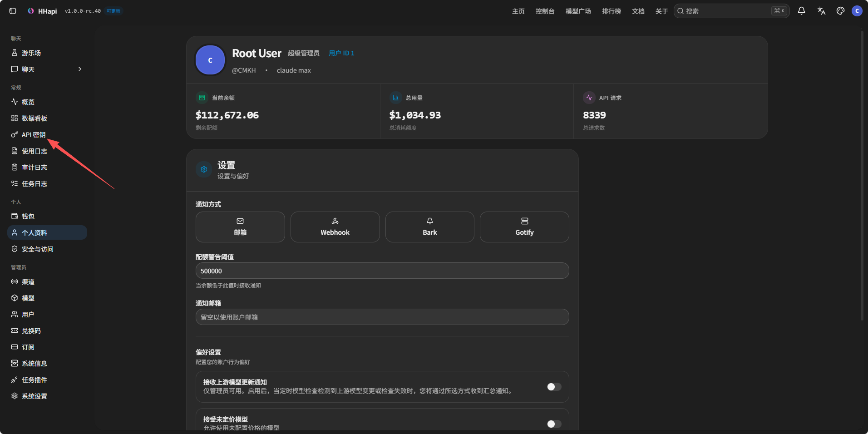This screenshot has width=868, height=434.
Task: Open 使用日志 usage logs
Action: 47,151
